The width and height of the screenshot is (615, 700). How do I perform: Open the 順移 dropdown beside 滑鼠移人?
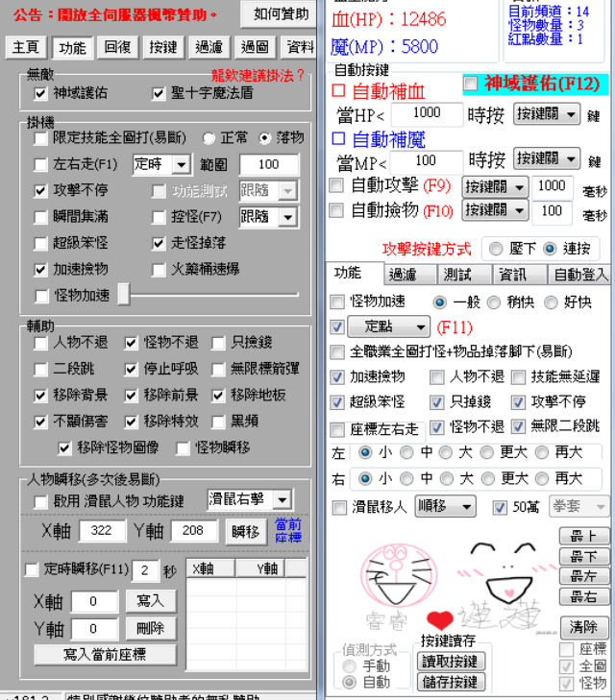[x=445, y=506]
